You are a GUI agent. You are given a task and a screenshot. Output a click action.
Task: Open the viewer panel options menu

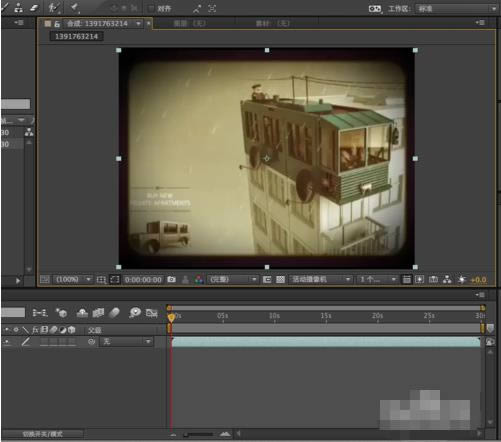point(480,23)
